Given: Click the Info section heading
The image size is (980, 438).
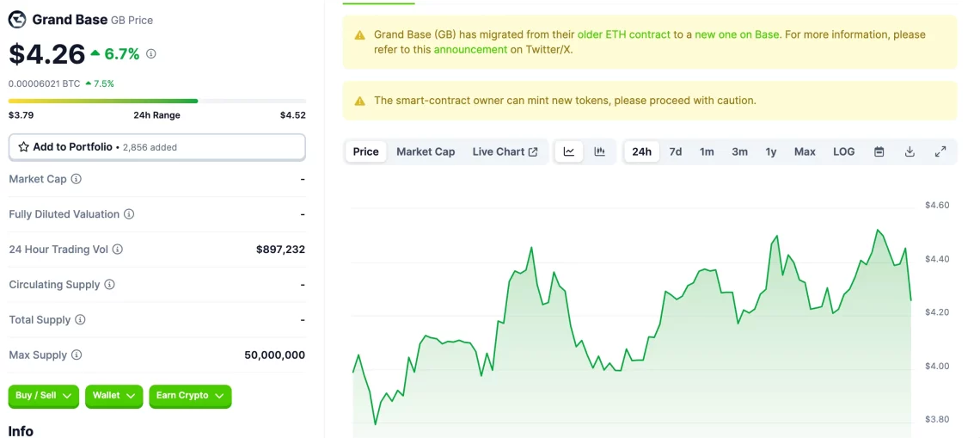Looking at the screenshot, I should [x=21, y=431].
